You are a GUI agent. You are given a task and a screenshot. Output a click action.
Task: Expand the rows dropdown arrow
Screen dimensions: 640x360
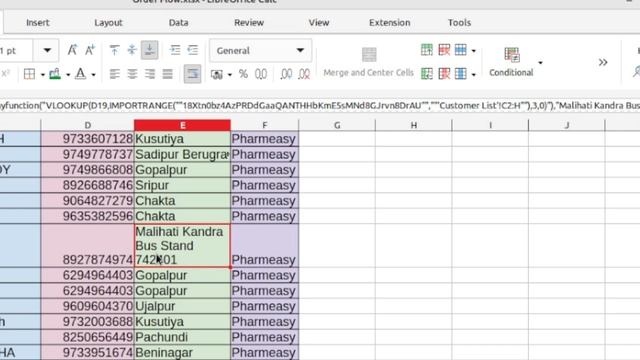[x=473, y=51]
